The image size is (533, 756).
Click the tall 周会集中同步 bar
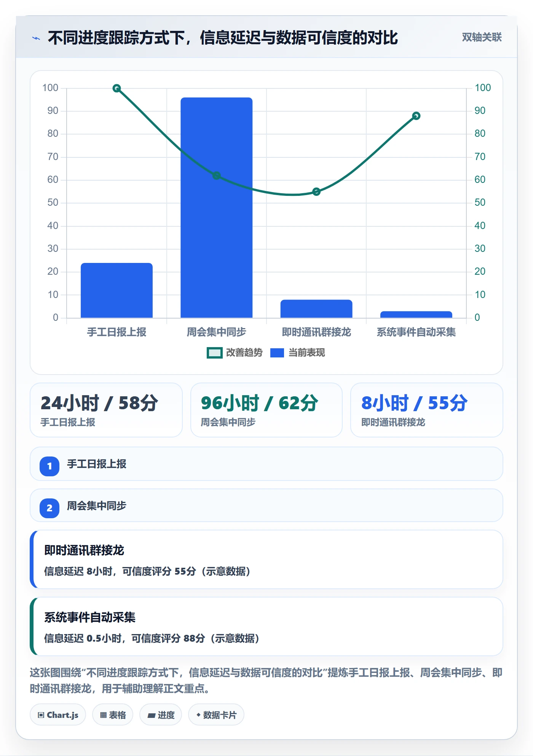pyautogui.click(x=216, y=208)
